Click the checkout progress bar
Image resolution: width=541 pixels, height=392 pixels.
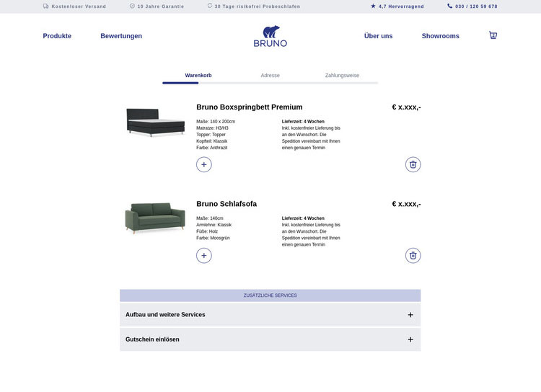coord(270,83)
